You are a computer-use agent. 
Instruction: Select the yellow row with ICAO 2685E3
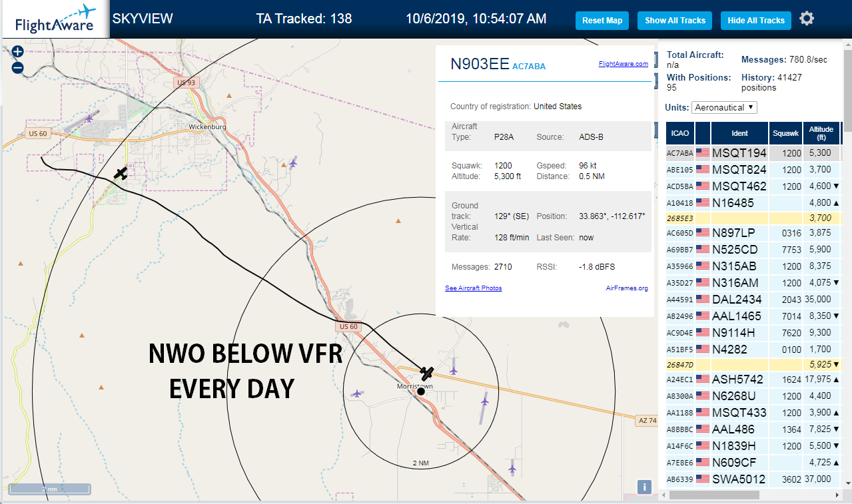pos(753,218)
